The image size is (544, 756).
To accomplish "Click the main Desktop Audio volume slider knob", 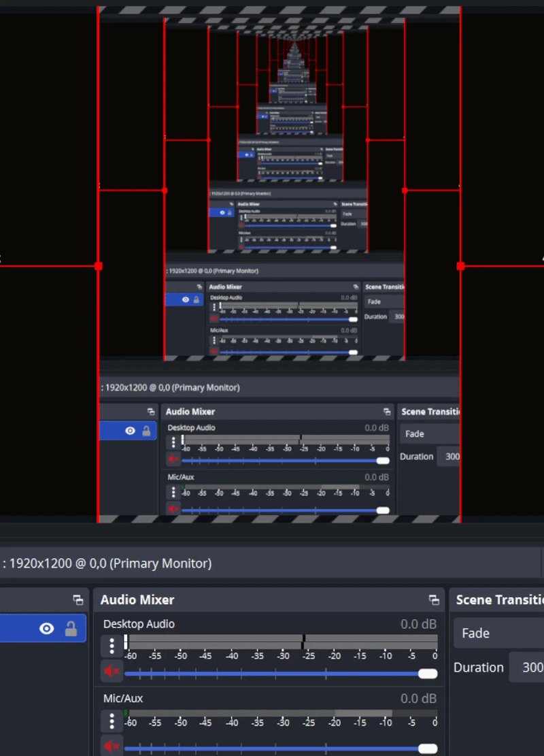I will 428,674.
